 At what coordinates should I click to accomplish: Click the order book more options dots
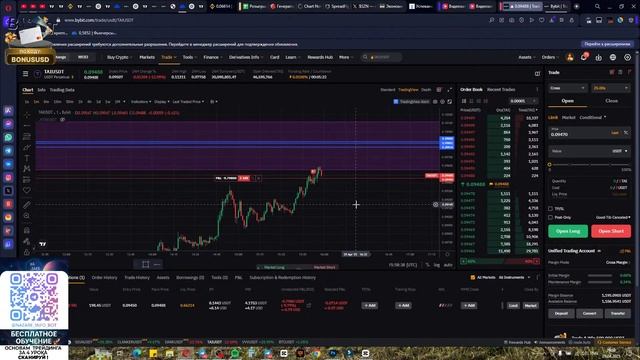pyautogui.click(x=537, y=89)
